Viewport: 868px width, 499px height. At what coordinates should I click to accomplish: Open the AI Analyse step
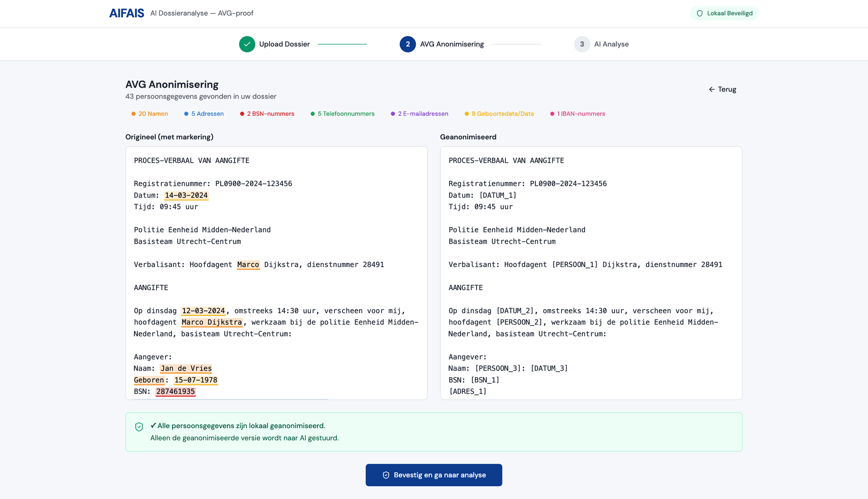(611, 44)
